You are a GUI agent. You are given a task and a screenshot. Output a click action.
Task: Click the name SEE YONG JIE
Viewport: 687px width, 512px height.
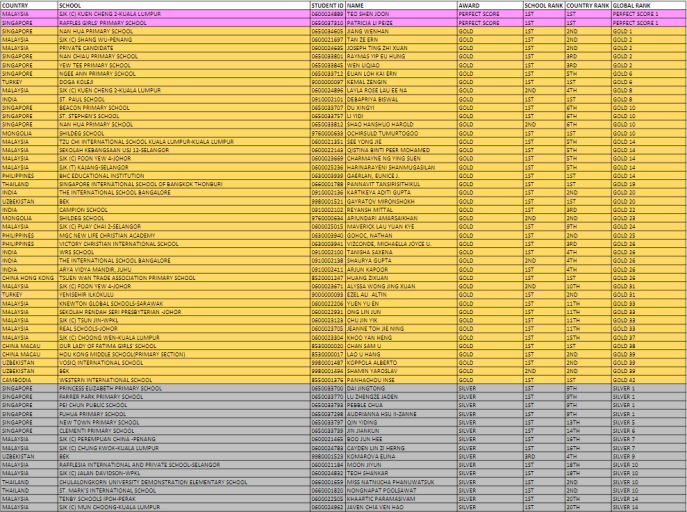click(x=401, y=141)
